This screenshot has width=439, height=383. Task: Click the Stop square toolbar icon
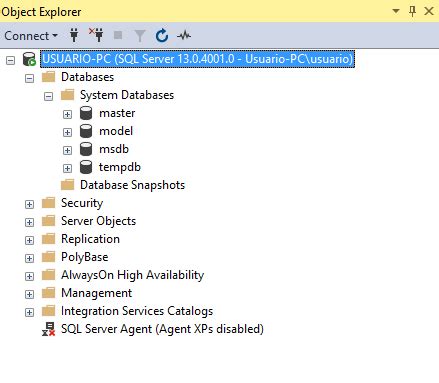pos(118,35)
